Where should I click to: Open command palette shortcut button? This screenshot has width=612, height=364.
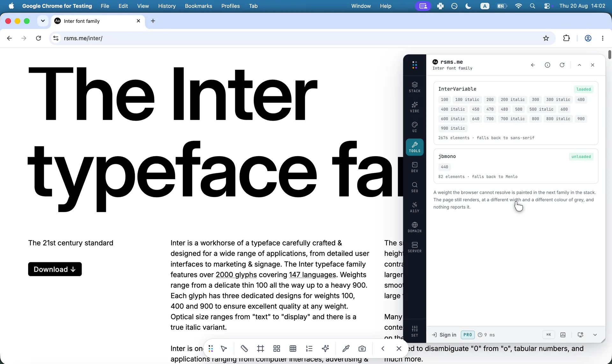point(549,335)
